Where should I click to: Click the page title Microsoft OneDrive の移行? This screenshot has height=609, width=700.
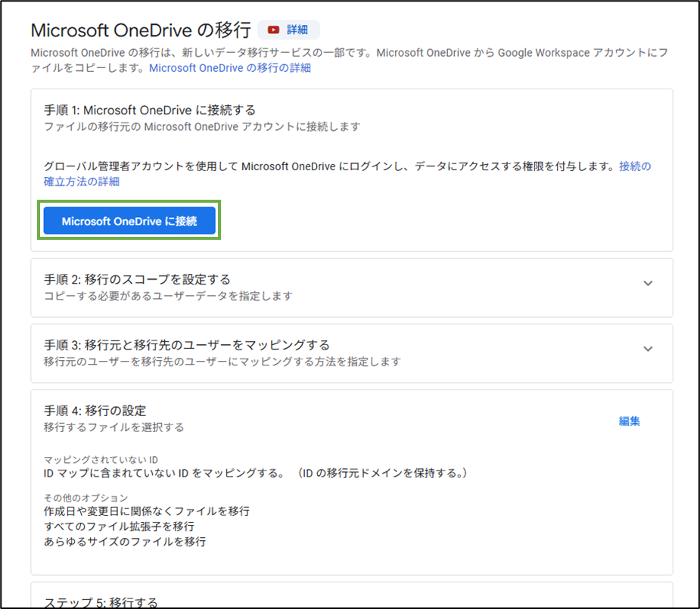(141, 30)
